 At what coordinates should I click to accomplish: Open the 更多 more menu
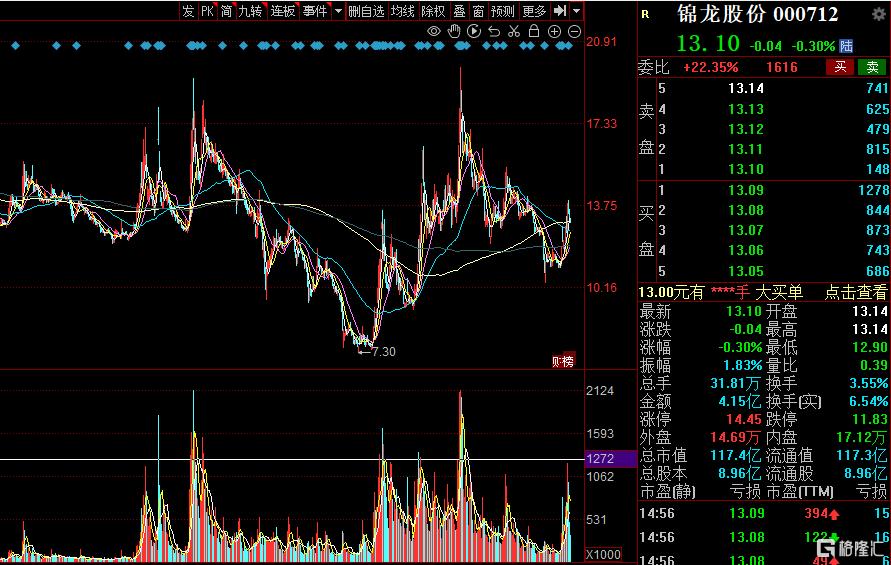(534, 11)
